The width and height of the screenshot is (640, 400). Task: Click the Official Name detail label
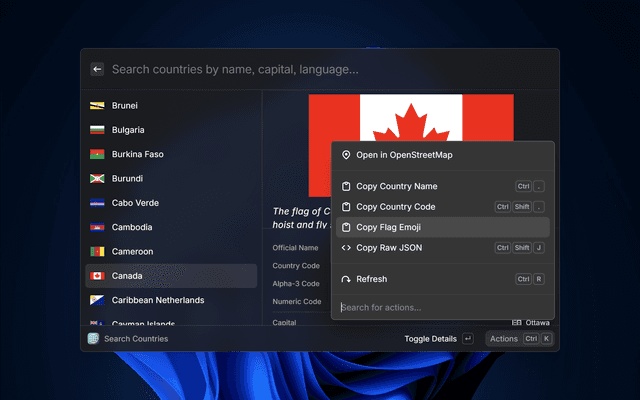pyautogui.click(x=295, y=248)
